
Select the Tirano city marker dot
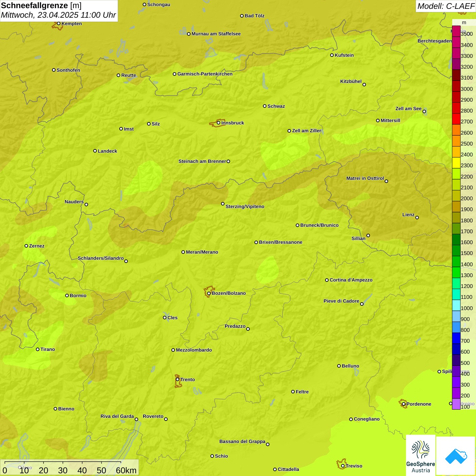point(38,349)
